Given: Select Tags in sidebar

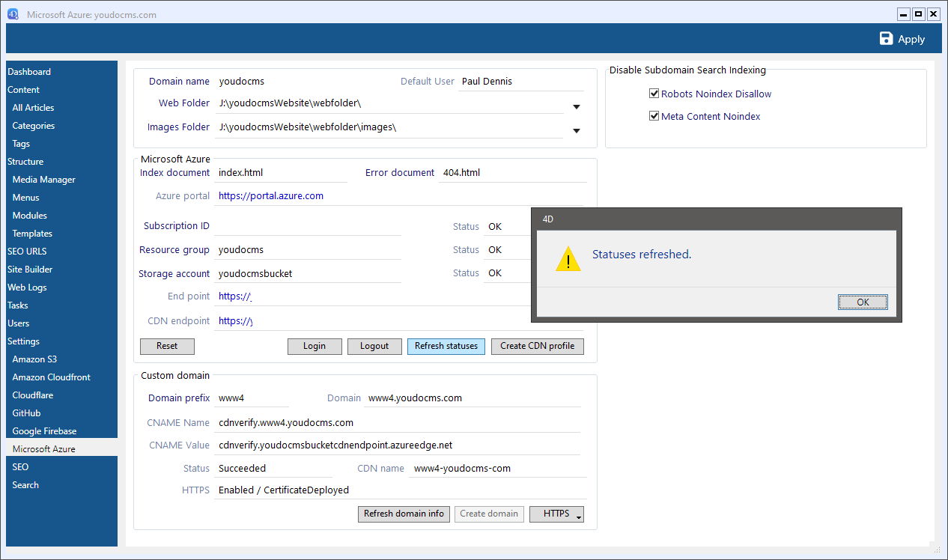Looking at the screenshot, I should click(x=21, y=144).
